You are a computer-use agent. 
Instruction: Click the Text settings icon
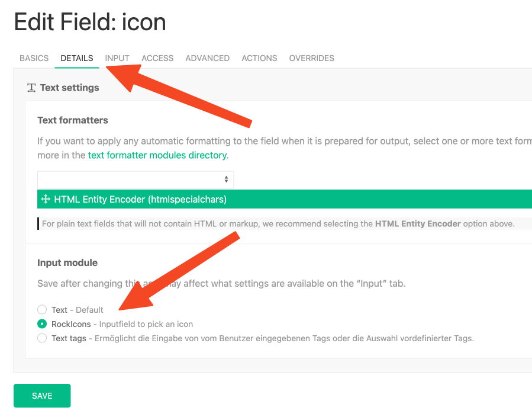click(x=32, y=88)
